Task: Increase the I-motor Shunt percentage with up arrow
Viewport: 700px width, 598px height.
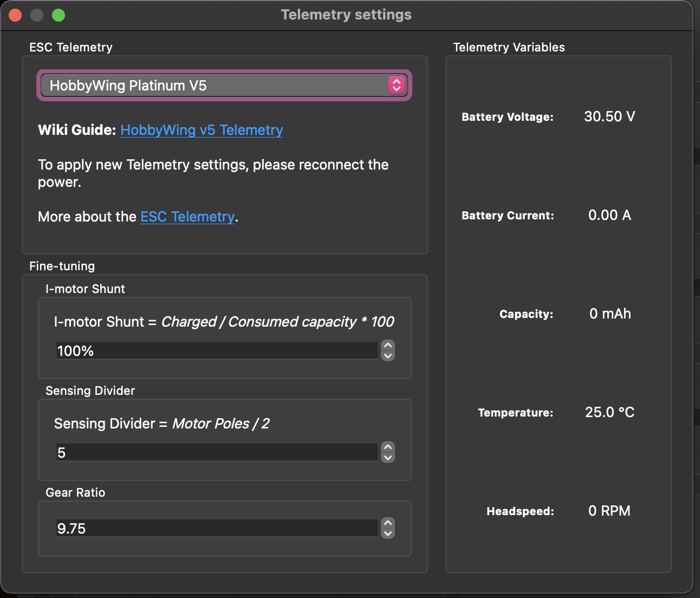Action: 388,346
